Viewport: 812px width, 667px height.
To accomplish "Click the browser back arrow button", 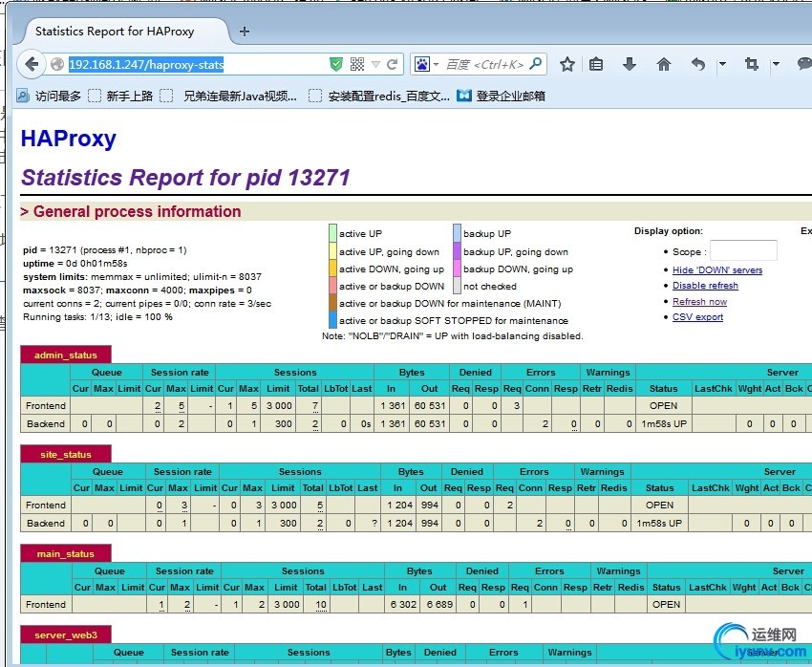I will [32, 64].
